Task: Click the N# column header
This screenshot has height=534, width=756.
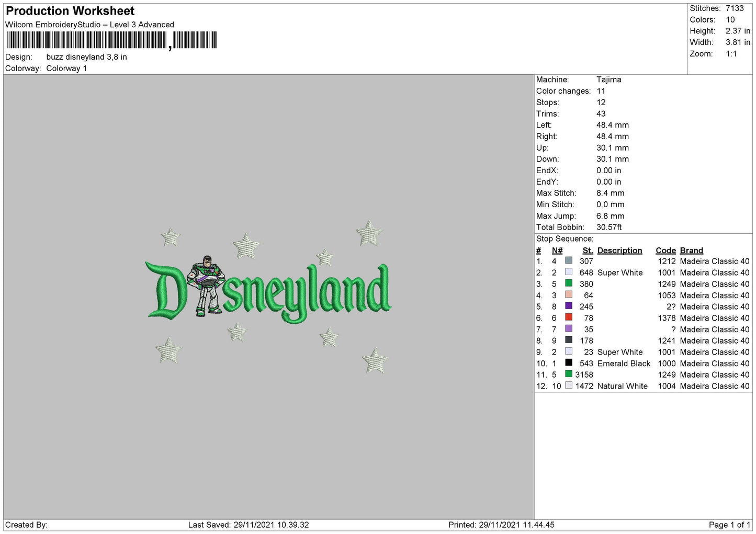Action: (x=557, y=251)
